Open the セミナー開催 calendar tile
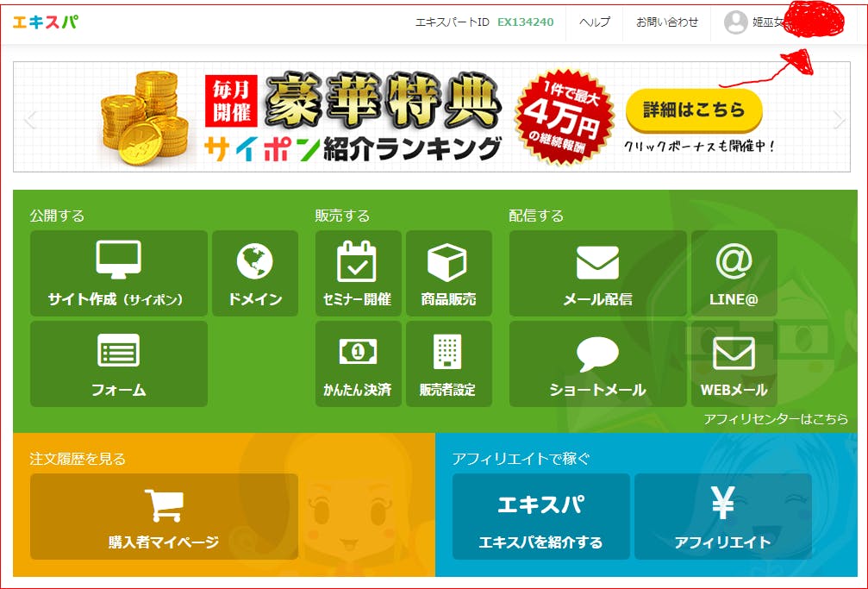 pos(359,273)
